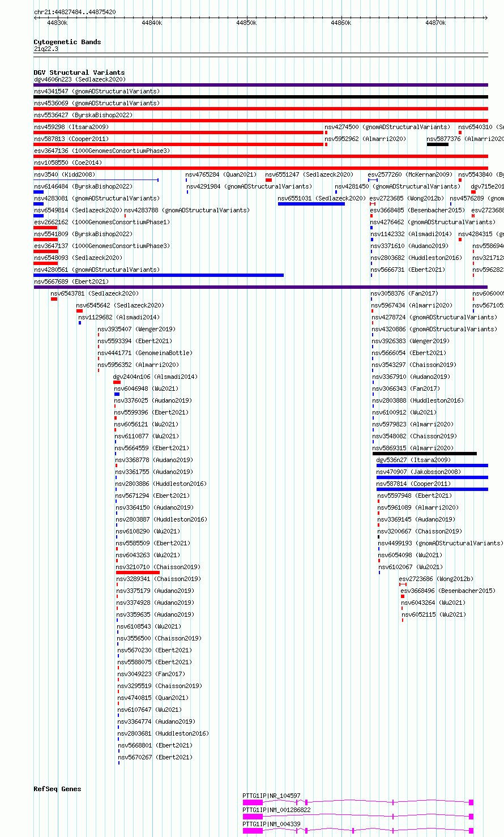This screenshot has height=837, width=504.
Task: Click nsv587814 (Cooper2011) label
Action: (413, 484)
